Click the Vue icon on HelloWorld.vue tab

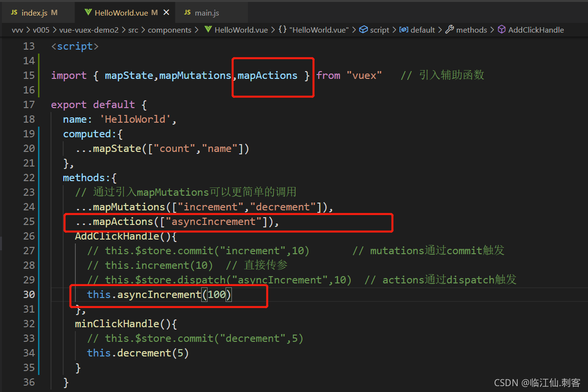pyautogui.click(x=88, y=13)
